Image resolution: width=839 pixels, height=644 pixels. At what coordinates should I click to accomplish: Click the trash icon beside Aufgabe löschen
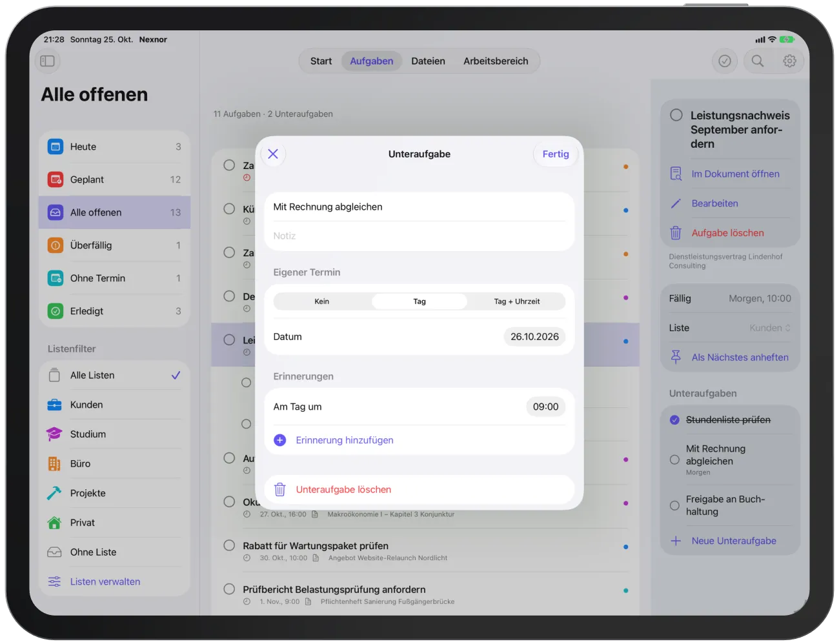click(676, 233)
